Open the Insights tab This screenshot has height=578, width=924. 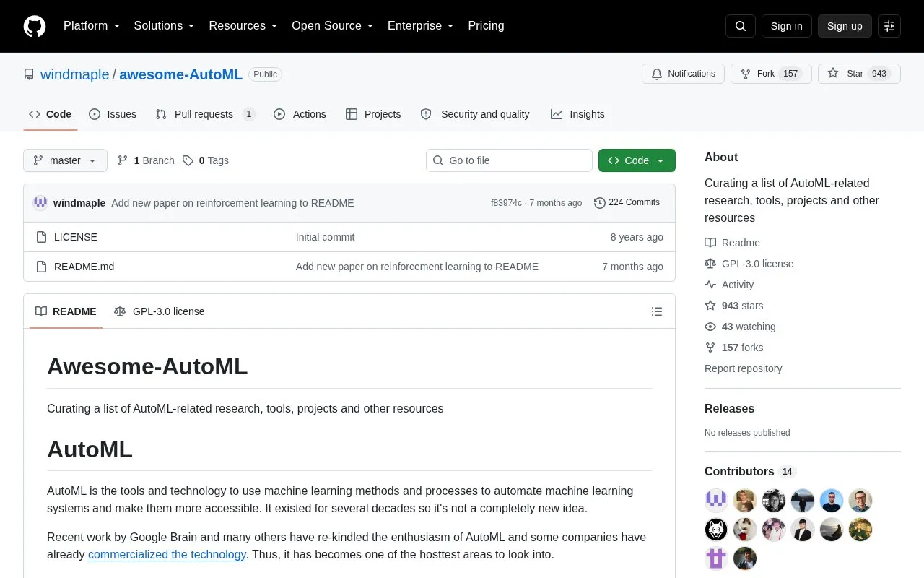tap(577, 114)
